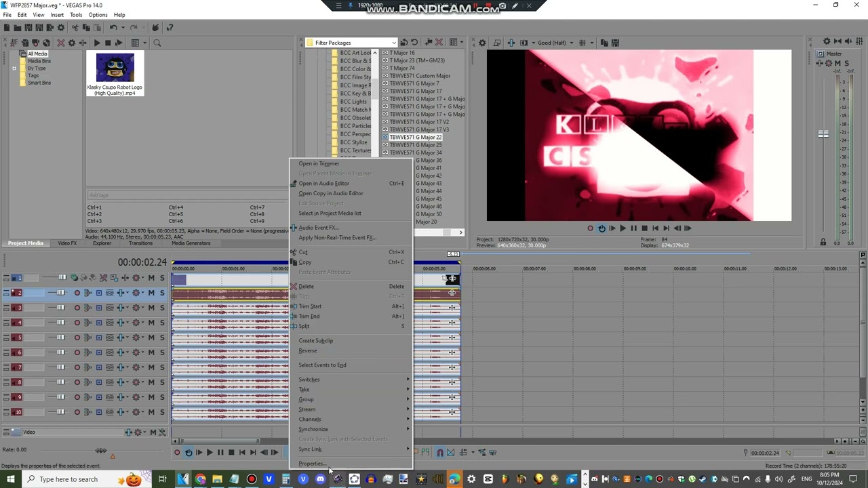Screen dimensions: 868x488
Task: Arm track 3 for record
Action: coord(77,308)
